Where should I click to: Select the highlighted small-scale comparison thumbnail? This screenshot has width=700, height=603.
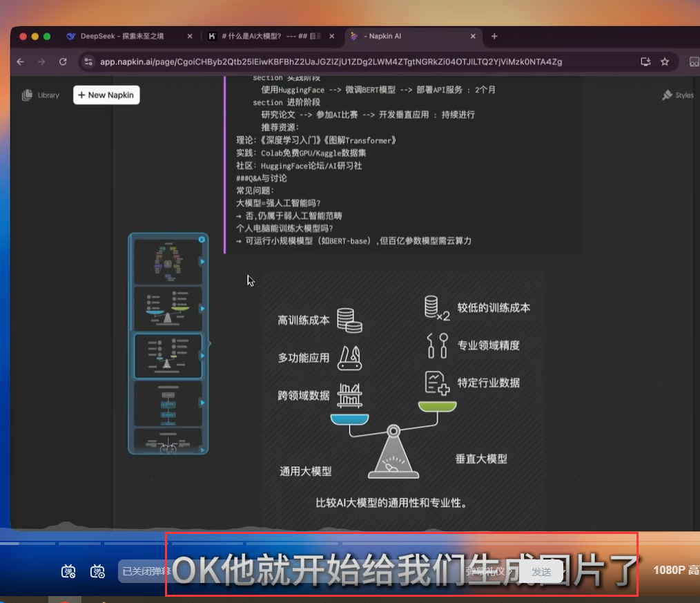pos(168,356)
